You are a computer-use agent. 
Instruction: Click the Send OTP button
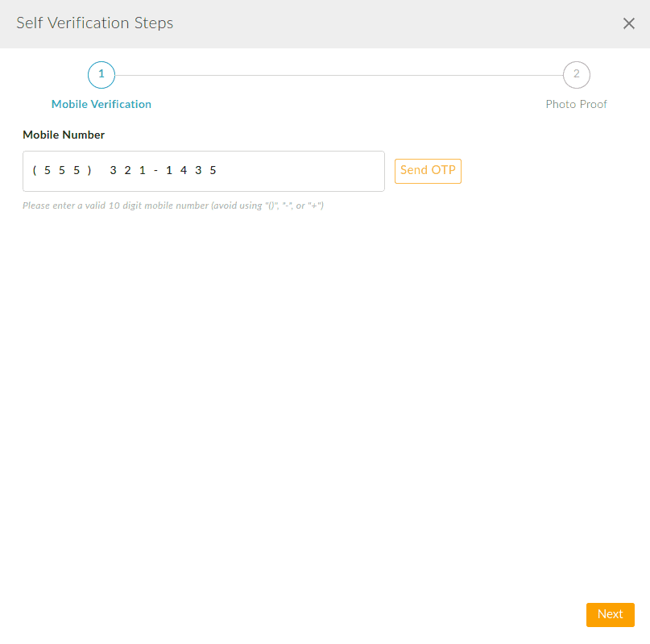tap(428, 171)
